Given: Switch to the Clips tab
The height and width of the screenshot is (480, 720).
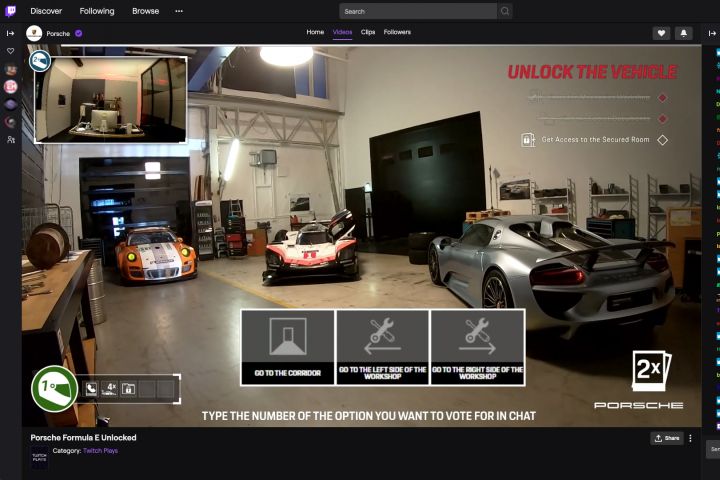Looking at the screenshot, I should click(x=368, y=32).
